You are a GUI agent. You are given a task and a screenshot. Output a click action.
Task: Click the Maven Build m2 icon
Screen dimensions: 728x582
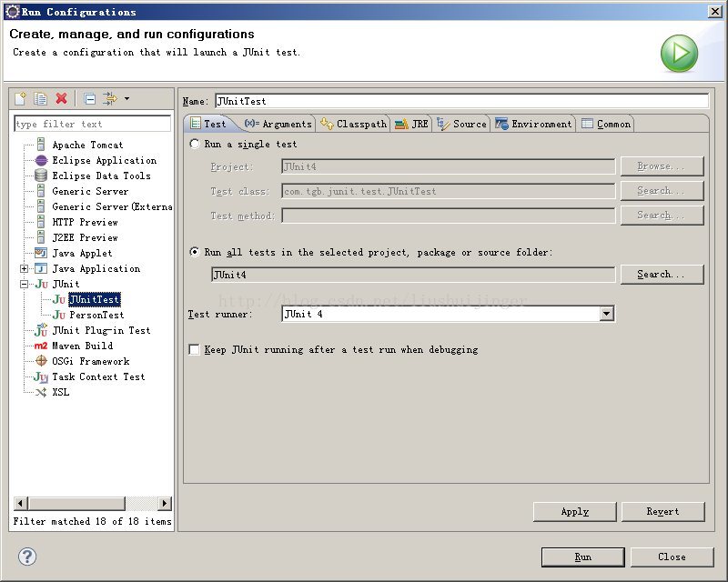(x=41, y=346)
